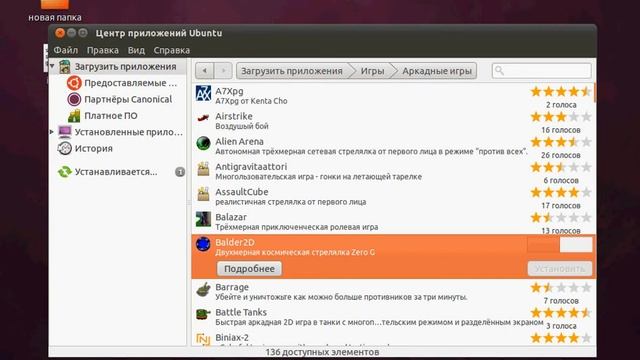Select История in the sidebar

(93, 149)
